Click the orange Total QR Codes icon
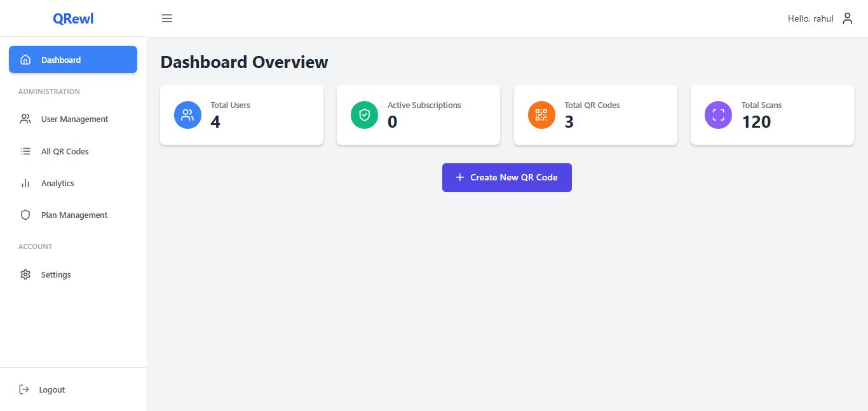Viewport: 868px width, 411px height. [x=541, y=115]
